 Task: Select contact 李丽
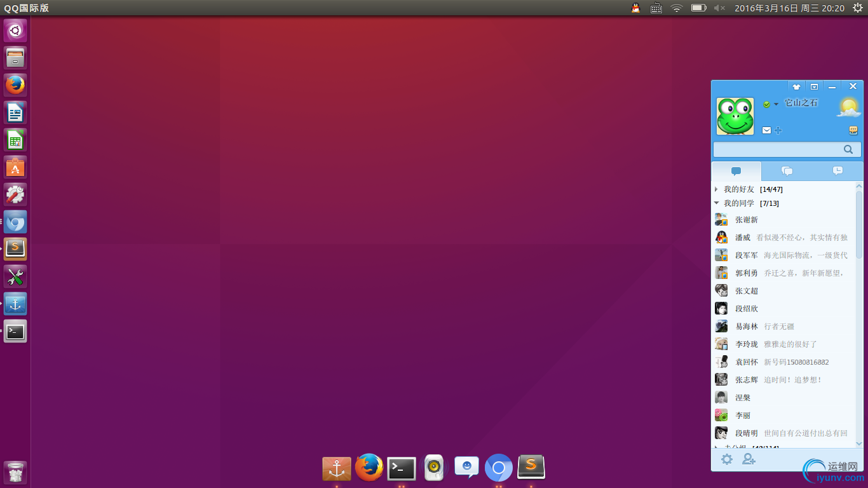783,416
